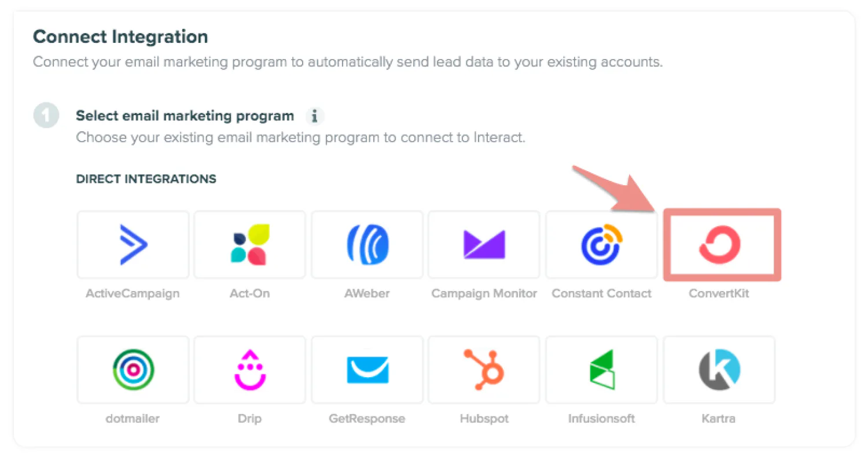This screenshot has height=461, width=868.
Task: Select the Hubspot integration logo
Action: tap(484, 370)
